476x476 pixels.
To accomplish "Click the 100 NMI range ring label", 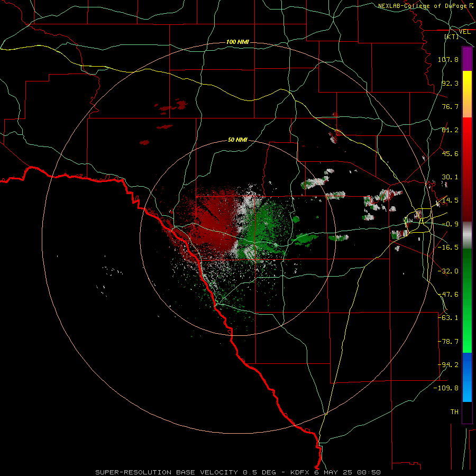I will pyautogui.click(x=237, y=42).
